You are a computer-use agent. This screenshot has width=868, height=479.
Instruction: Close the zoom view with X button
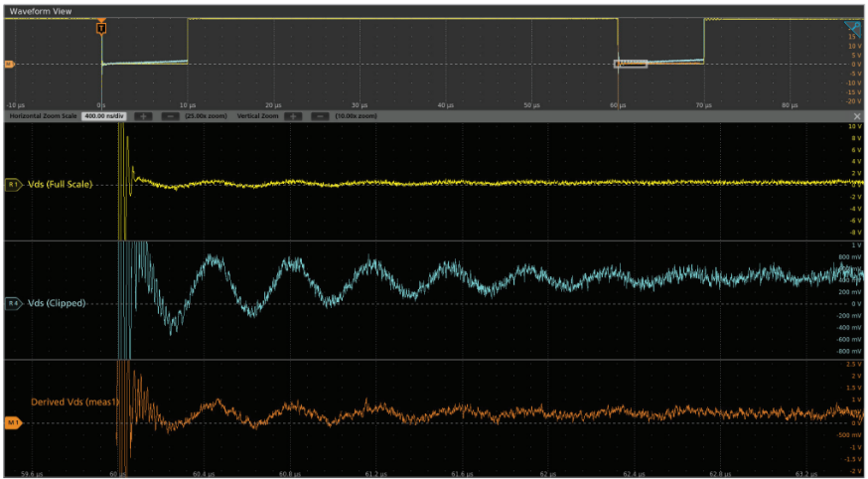click(857, 116)
